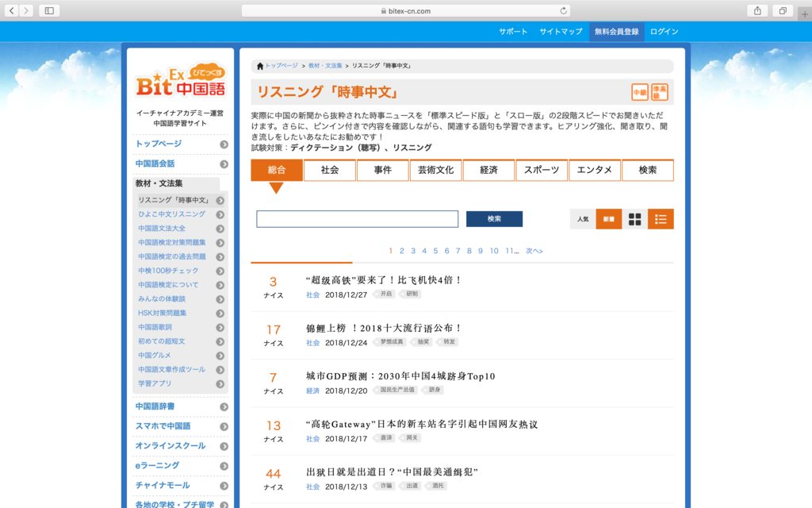Sort by 人気 popularity toggle
812x508 pixels.
pyautogui.click(x=583, y=219)
